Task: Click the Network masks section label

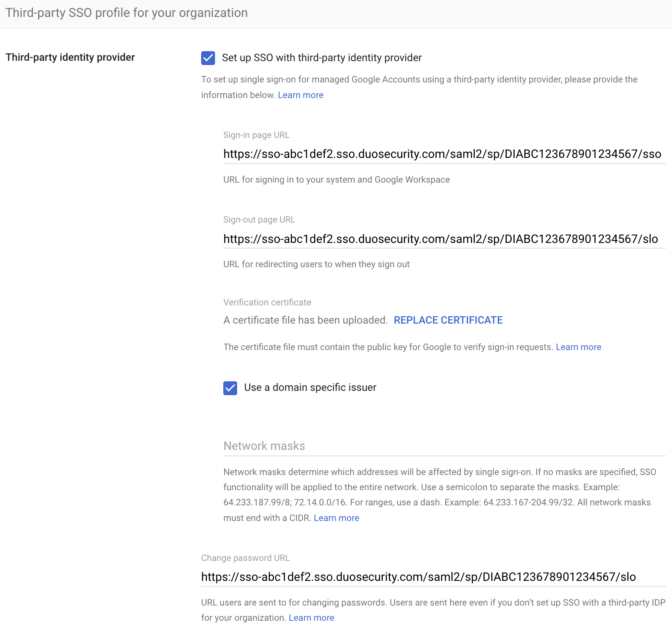Action: pyautogui.click(x=264, y=446)
